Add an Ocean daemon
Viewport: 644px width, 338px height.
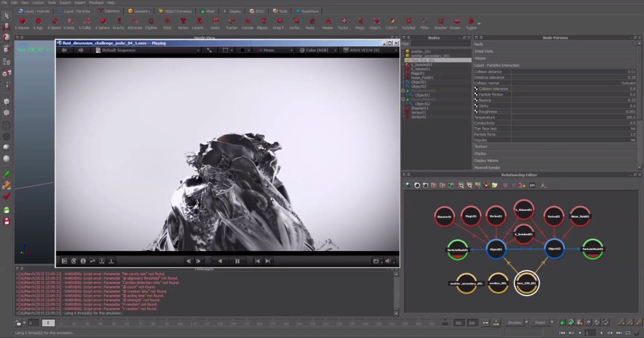pyautogui.click(x=457, y=24)
